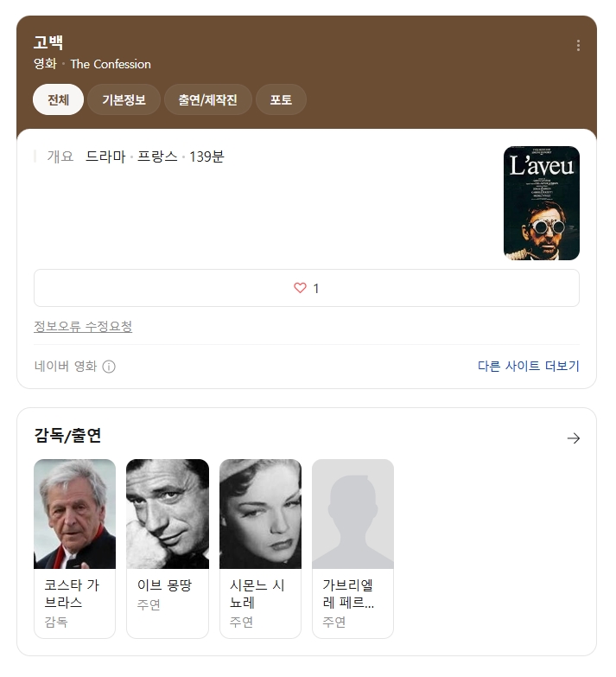Image resolution: width=616 pixels, height=677 pixels.
Task: Click the placeholder profile image of 가브리엘레 페르
Action: [352, 514]
